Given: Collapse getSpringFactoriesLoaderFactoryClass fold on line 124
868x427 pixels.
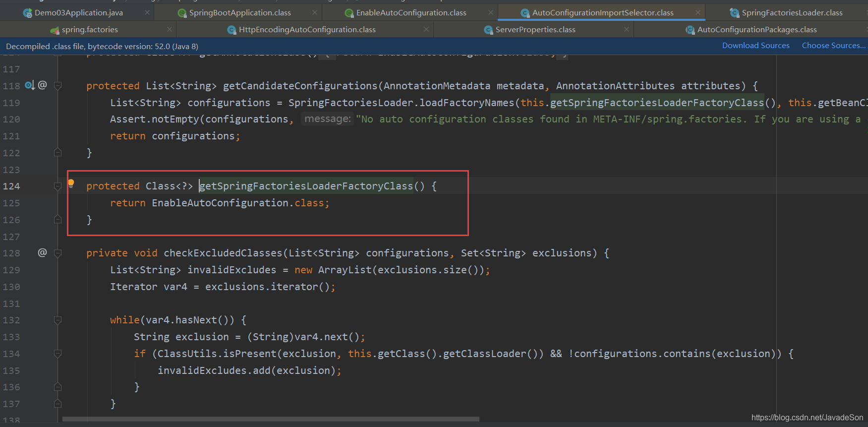Looking at the screenshot, I should [58, 186].
